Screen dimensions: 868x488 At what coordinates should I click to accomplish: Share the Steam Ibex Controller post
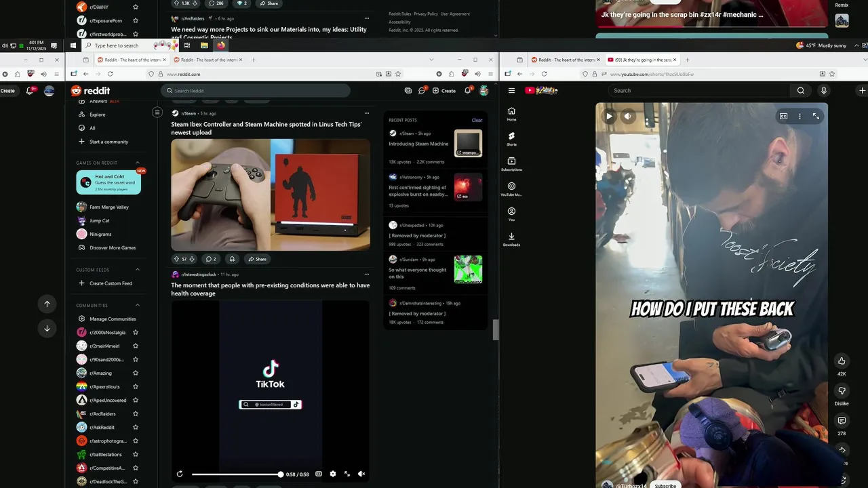click(257, 259)
